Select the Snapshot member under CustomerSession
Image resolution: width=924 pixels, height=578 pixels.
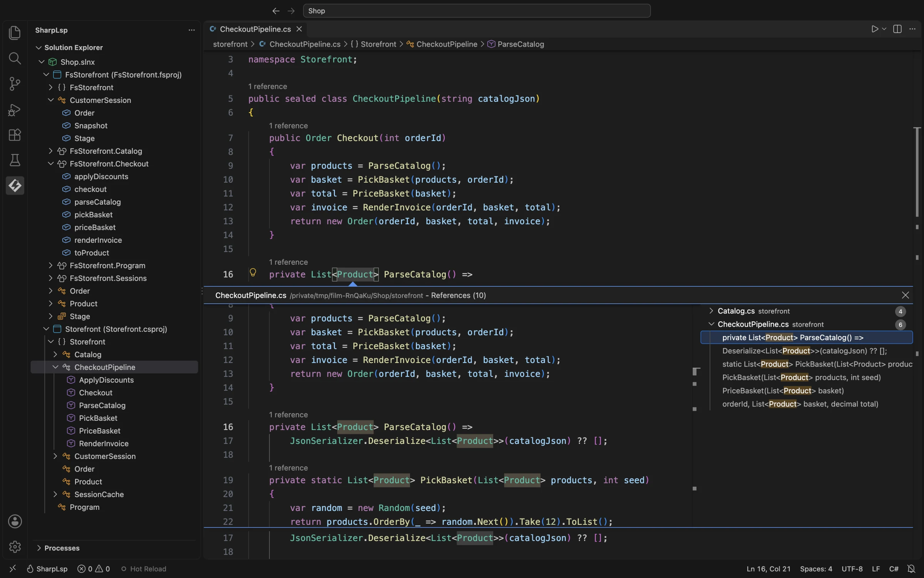91,126
